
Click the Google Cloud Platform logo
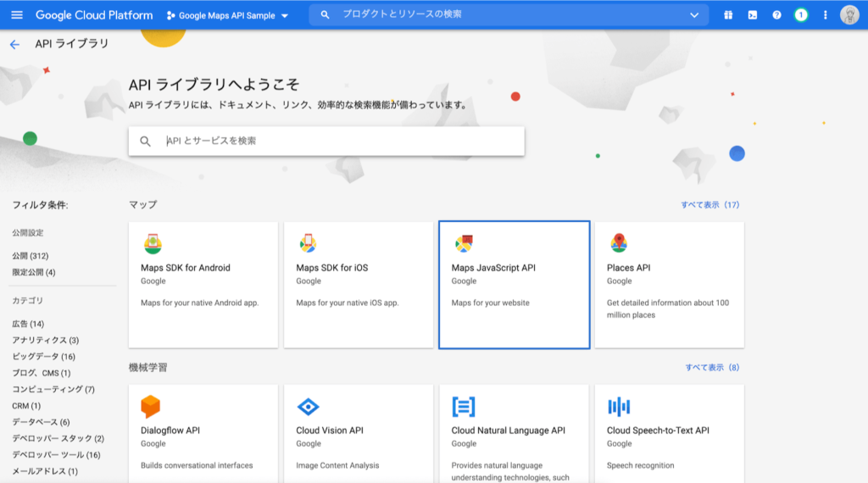[93, 15]
